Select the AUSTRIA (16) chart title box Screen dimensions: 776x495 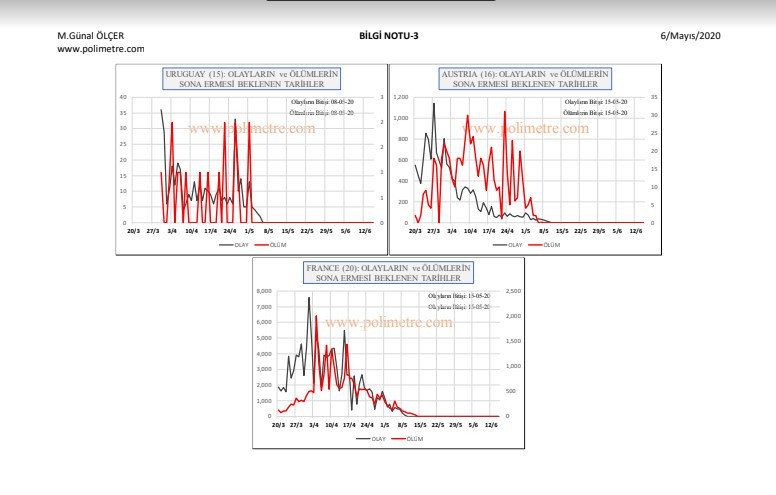525,80
